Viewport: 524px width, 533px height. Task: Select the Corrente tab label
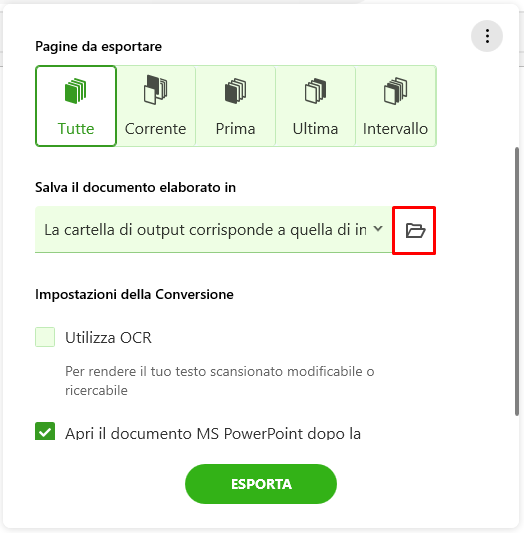[155, 129]
